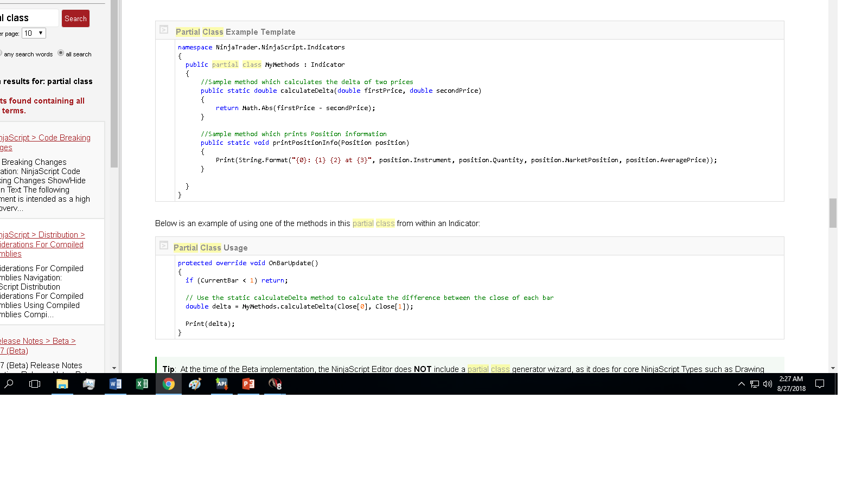This screenshot has height=488, width=868.
Task: Open the Code Breaking Changes search result
Action: point(45,143)
